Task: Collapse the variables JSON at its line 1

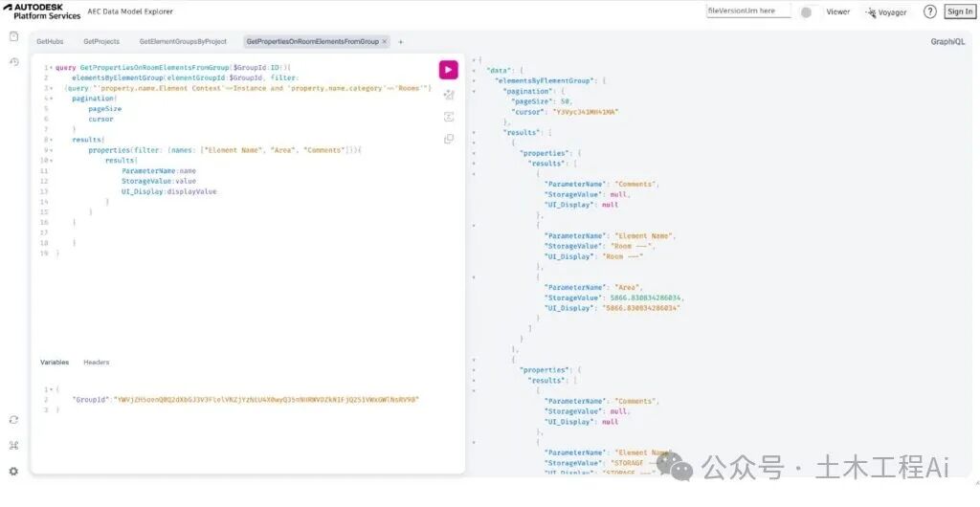Action: [x=51, y=389]
